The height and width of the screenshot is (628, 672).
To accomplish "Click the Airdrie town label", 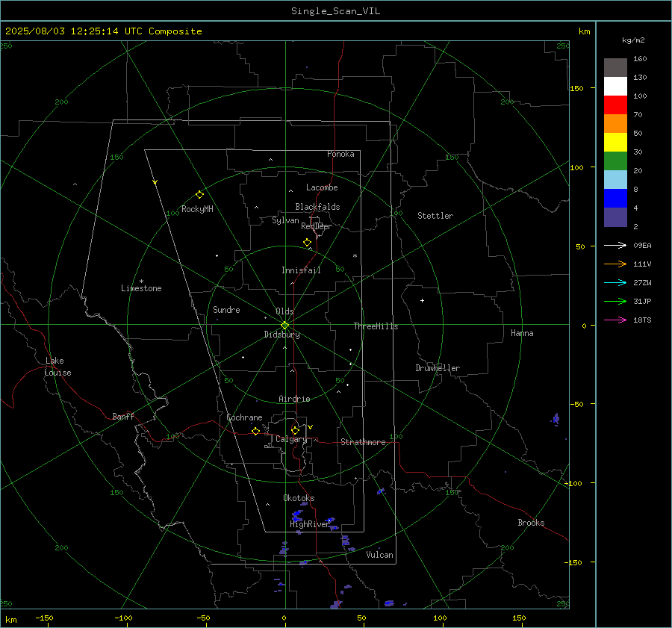I will [294, 399].
